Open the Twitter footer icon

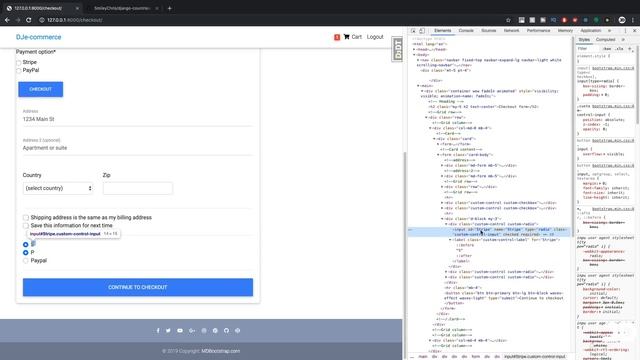[168, 331]
